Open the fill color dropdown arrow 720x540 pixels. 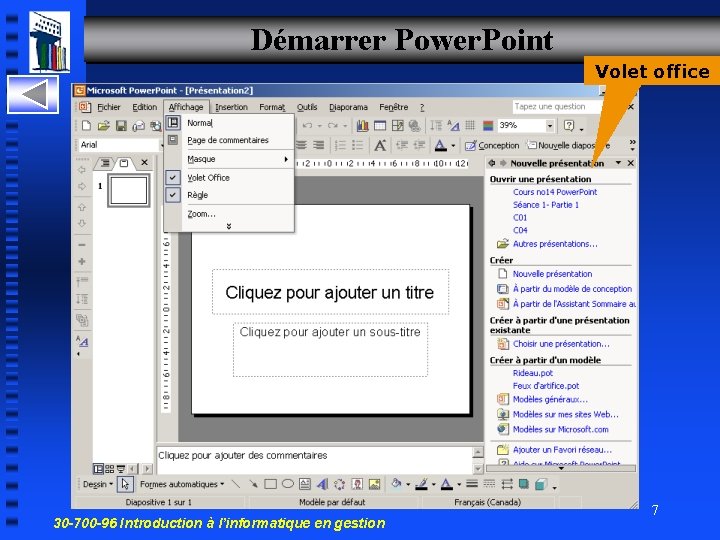click(408, 484)
